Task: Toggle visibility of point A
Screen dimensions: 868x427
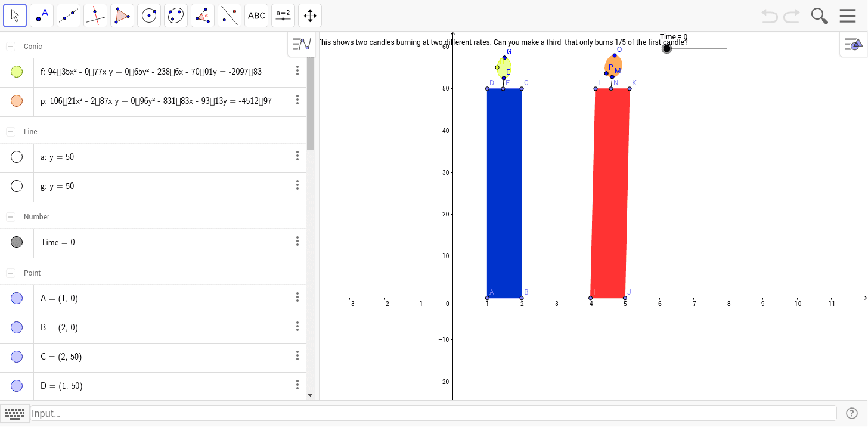Action: 17,298
